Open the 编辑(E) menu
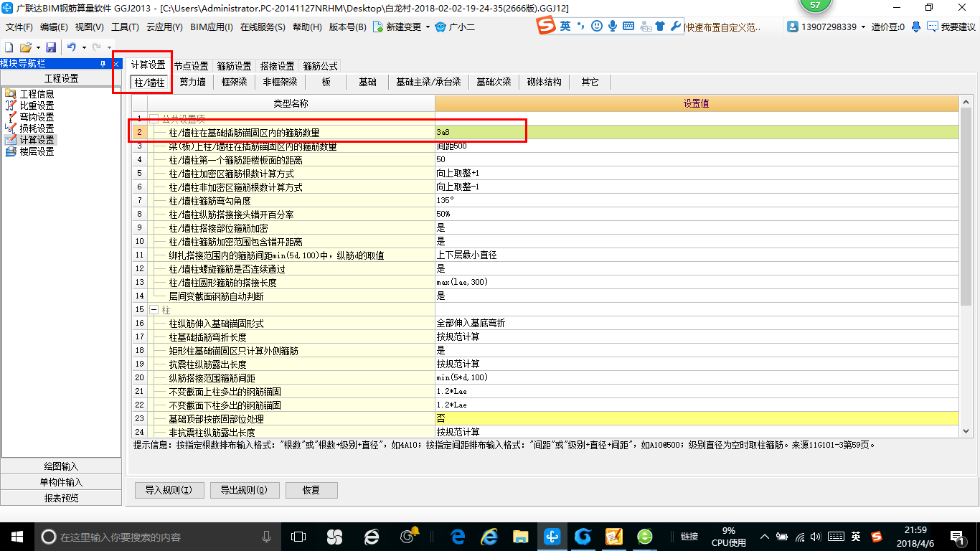This screenshot has width=980, height=551. pyautogui.click(x=54, y=27)
